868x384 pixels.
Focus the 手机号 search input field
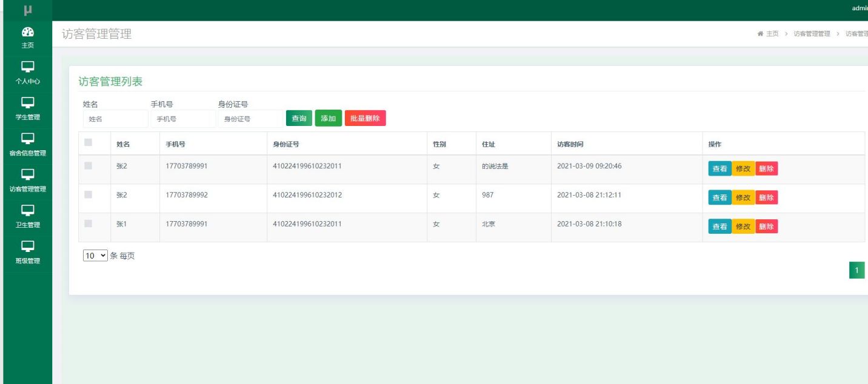(183, 119)
